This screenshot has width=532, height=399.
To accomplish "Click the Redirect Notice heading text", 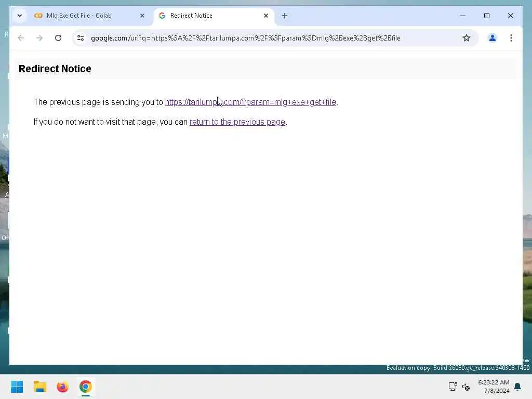I will [x=55, y=69].
